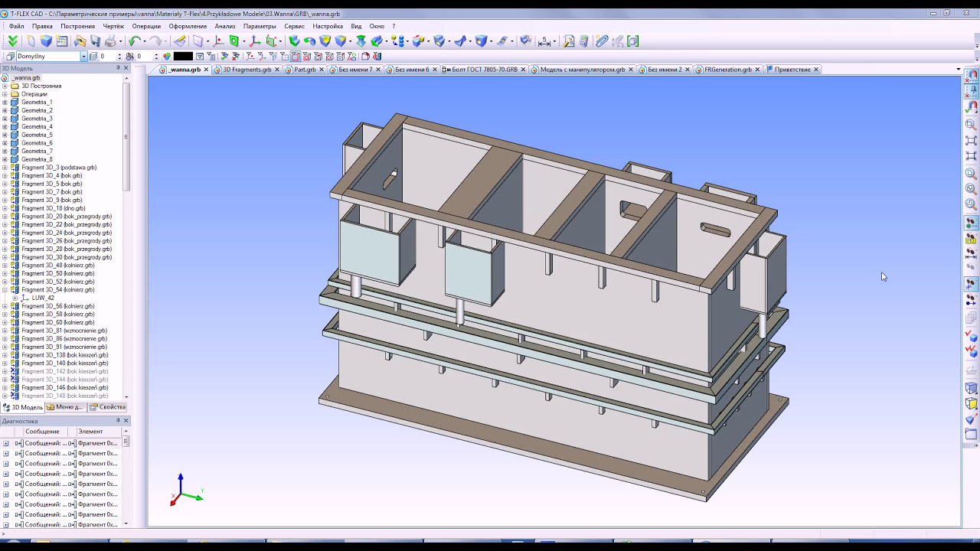This screenshot has height=551, width=980.
Task: Click the first magnifier zoom icon on right
Action: click(971, 125)
